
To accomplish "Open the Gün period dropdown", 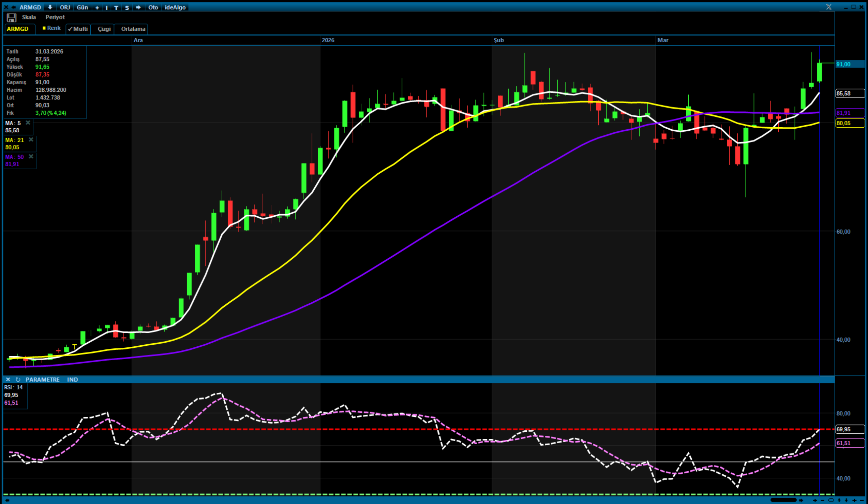I will [x=82, y=7].
